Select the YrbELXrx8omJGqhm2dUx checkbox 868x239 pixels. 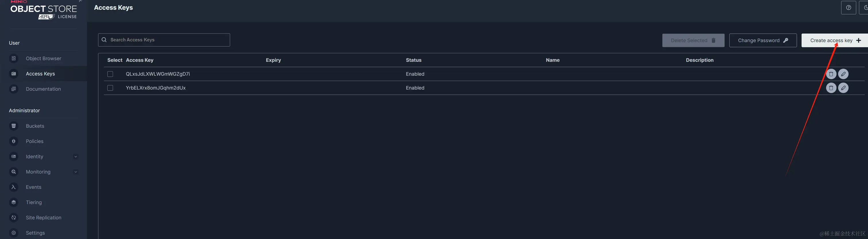pos(110,88)
